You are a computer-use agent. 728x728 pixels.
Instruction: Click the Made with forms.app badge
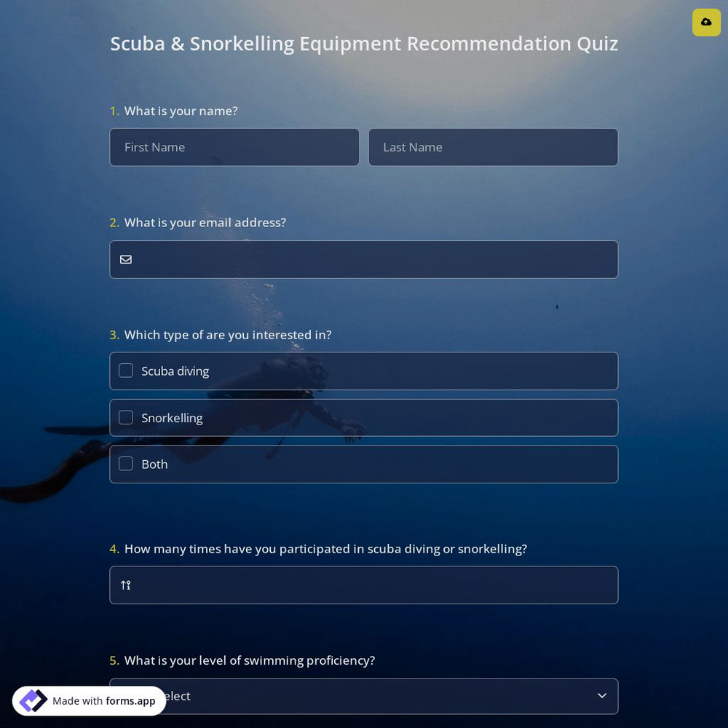point(89,700)
